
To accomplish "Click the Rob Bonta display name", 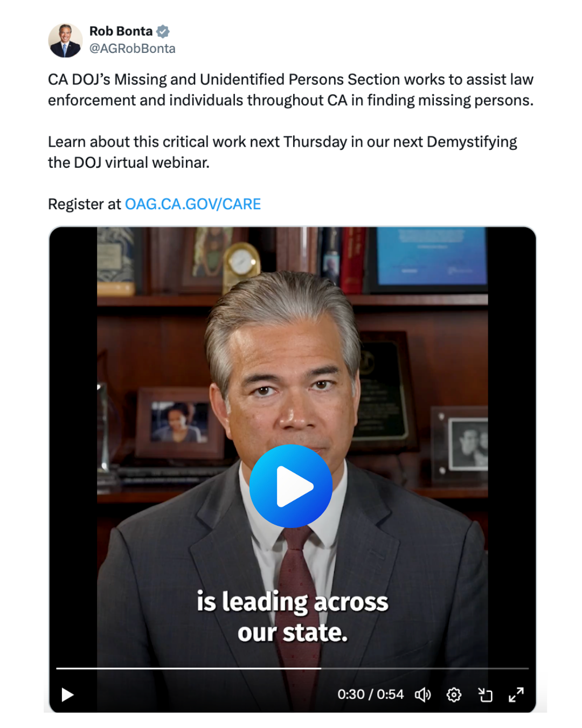I will coord(121,31).
